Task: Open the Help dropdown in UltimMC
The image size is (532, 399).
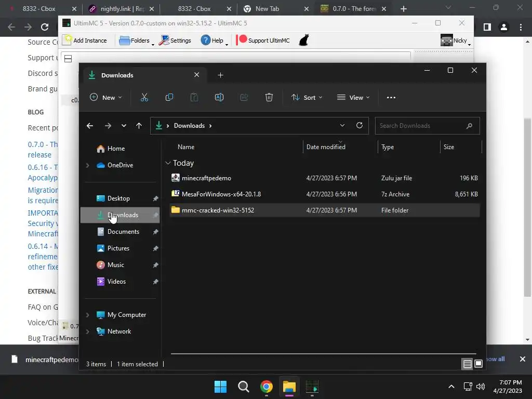Action: pyautogui.click(x=214, y=41)
